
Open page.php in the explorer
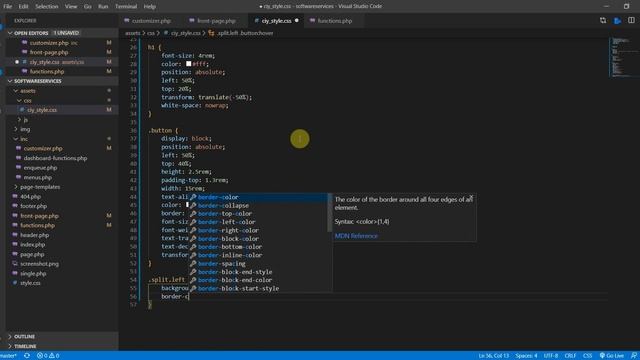pos(32,254)
